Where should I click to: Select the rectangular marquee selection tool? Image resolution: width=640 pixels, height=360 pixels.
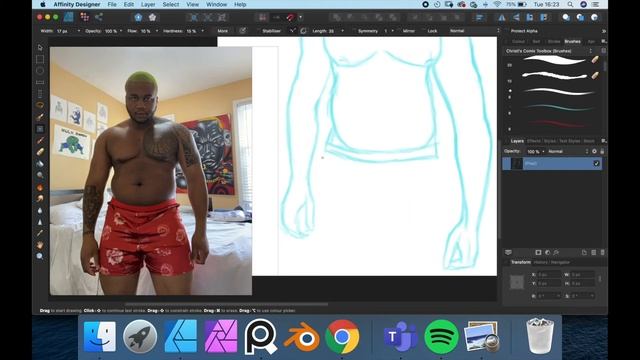[40, 59]
